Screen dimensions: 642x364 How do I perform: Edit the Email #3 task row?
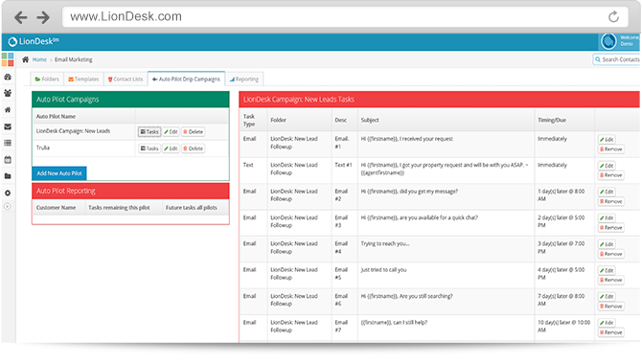coord(607,217)
